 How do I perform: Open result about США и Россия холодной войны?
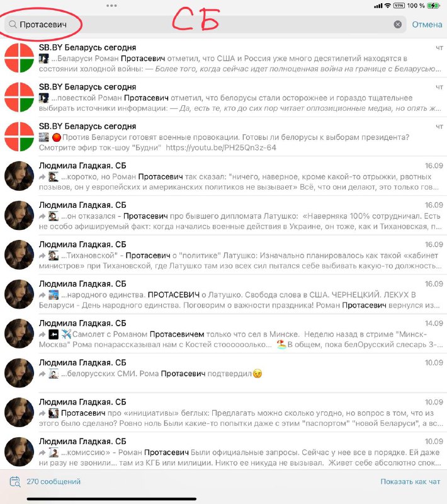[x=225, y=58]
